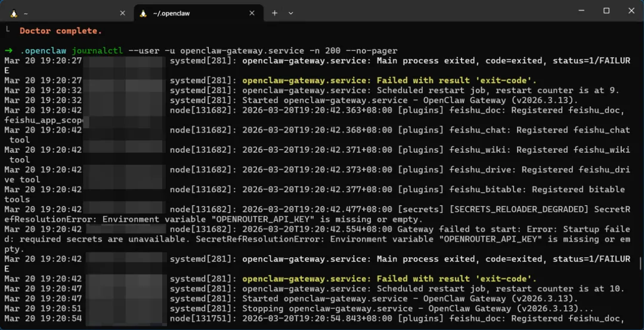The image size is (644, 330).
Task: Switch to the first terminal tab titled ~
Action: coord(68,13)
